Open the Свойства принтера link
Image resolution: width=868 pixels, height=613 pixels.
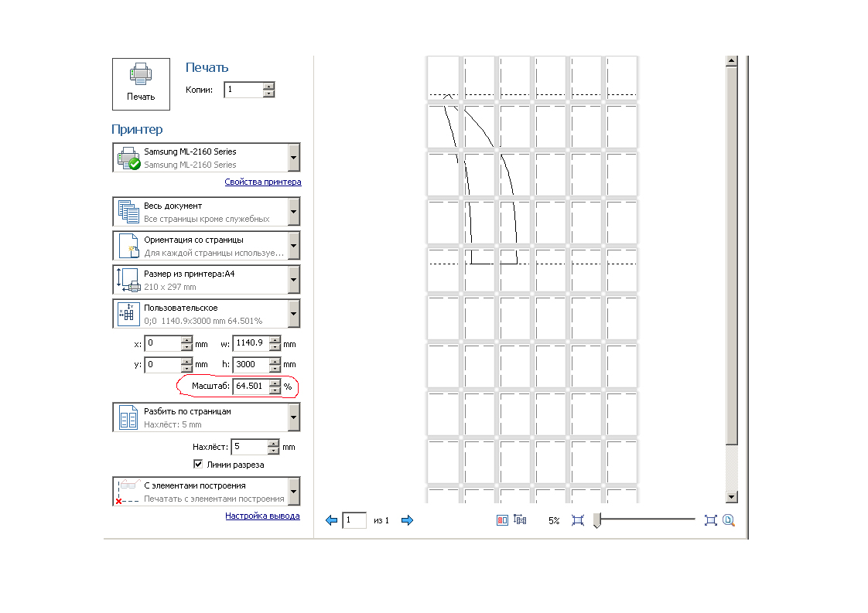click(x=263, y=182)
